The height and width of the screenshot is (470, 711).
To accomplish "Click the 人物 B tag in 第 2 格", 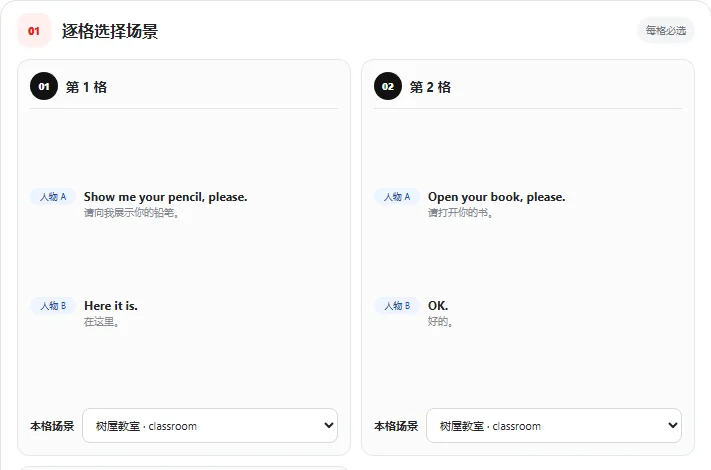I will click(x=397, y=306).
